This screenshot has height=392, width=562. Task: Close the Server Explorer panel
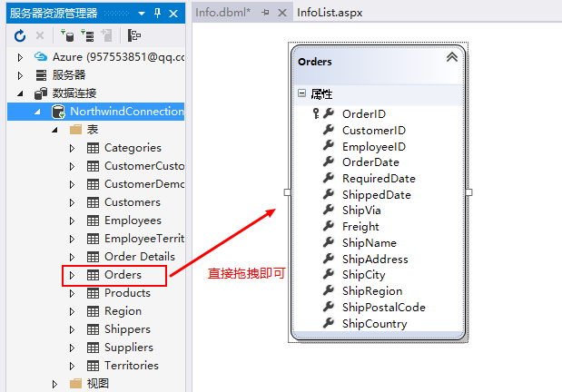[173, 14]
